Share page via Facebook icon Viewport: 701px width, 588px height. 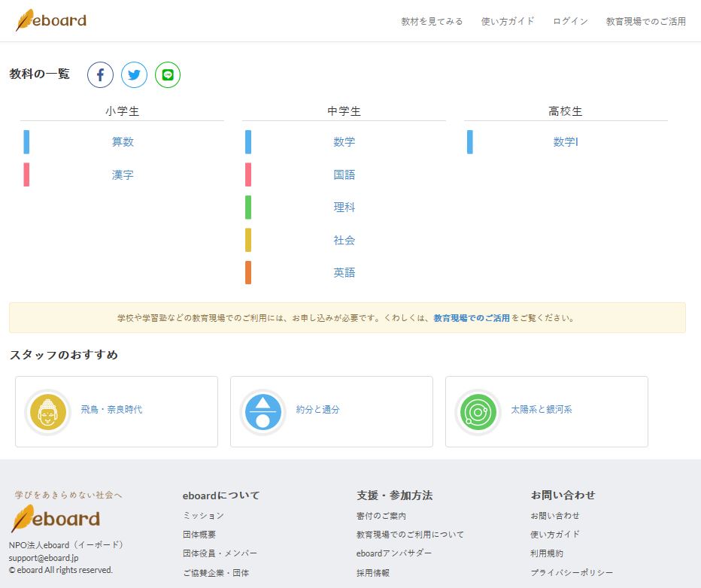click(100, 75)
